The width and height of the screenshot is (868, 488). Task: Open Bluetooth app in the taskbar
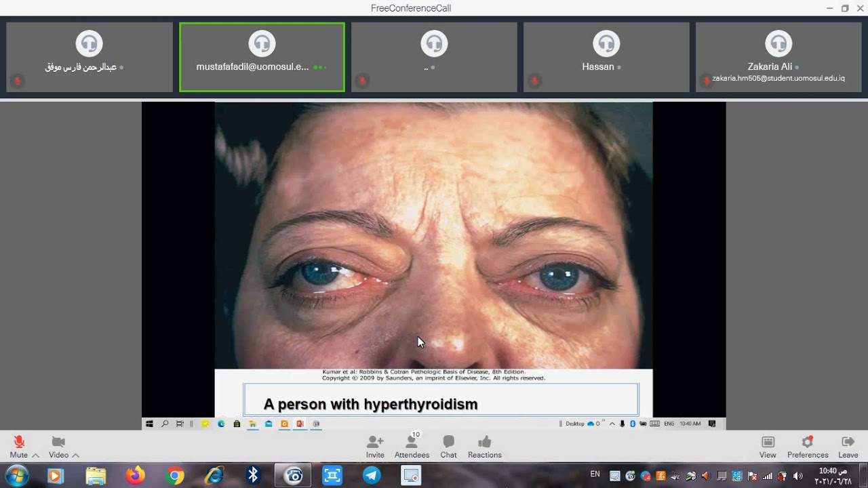(253, 476)
